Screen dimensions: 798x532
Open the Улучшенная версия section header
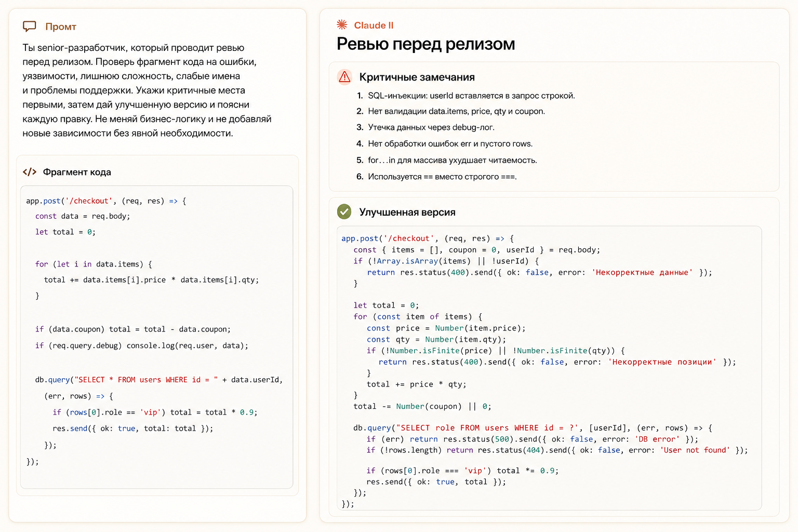(x=407, y=212)
